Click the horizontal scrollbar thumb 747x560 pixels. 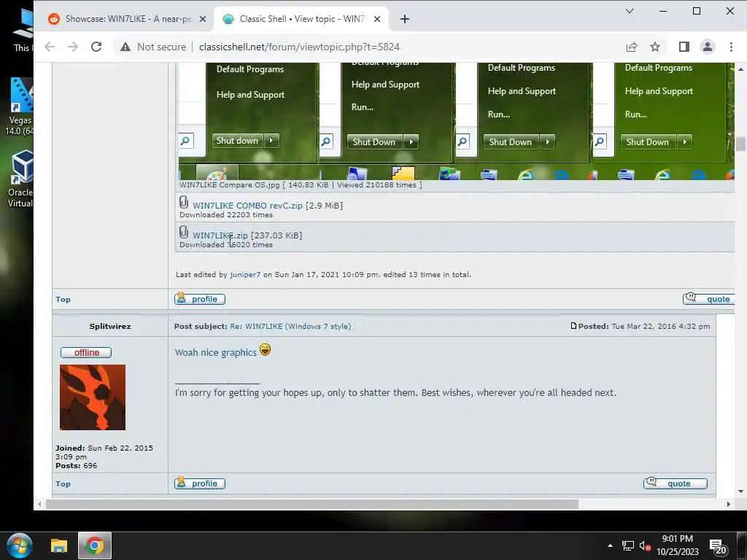pyautogui.click(x=312, y=505)
